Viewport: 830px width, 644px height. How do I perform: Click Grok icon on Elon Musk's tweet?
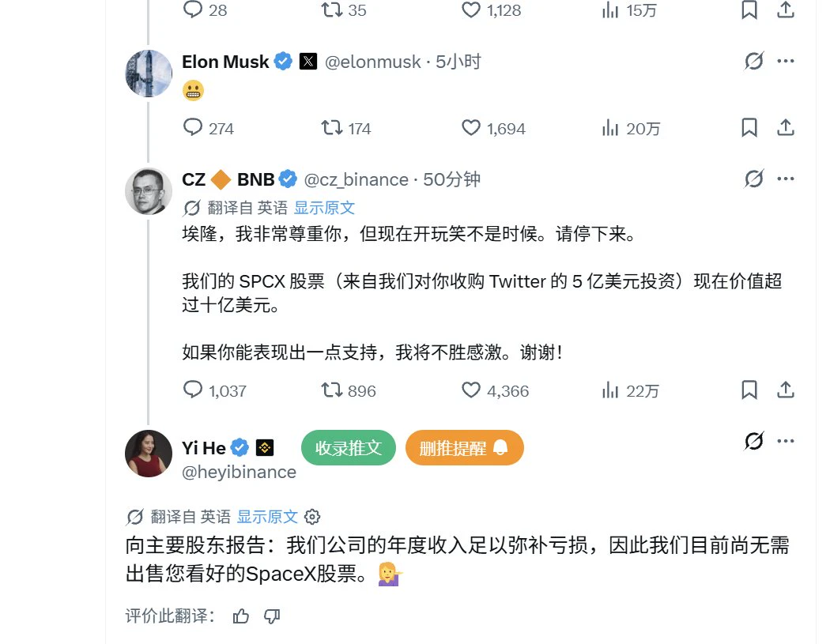754,61
